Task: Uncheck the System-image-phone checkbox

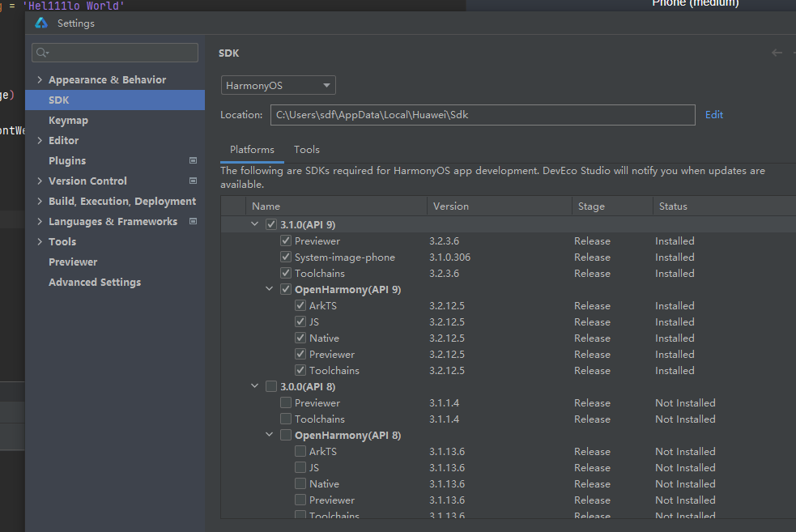Action: click(286, 257)
